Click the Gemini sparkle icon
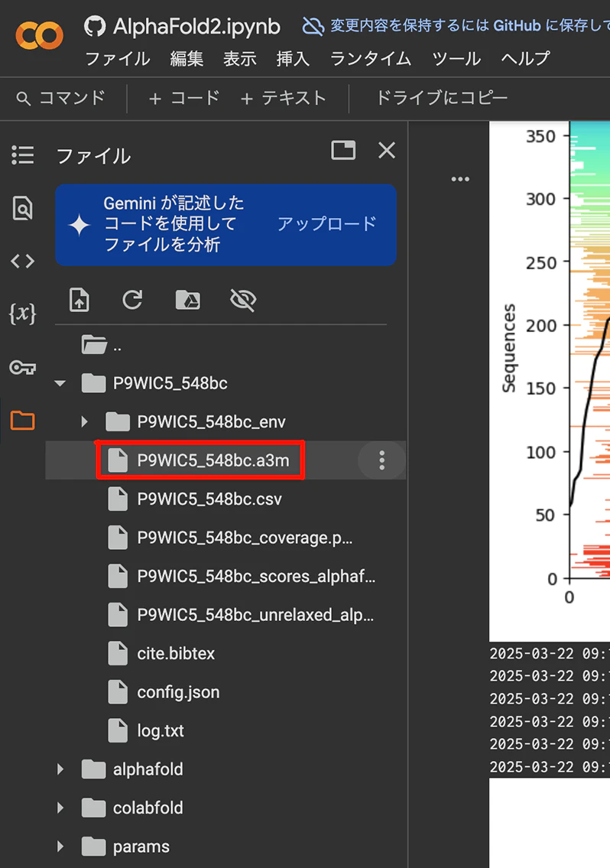 [79, 226]
